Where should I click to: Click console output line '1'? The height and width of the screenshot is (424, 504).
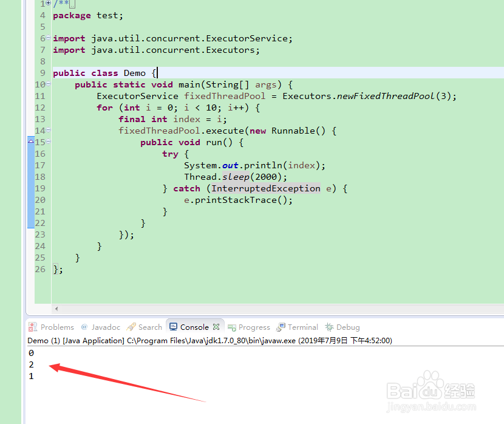tap(31, 376)
